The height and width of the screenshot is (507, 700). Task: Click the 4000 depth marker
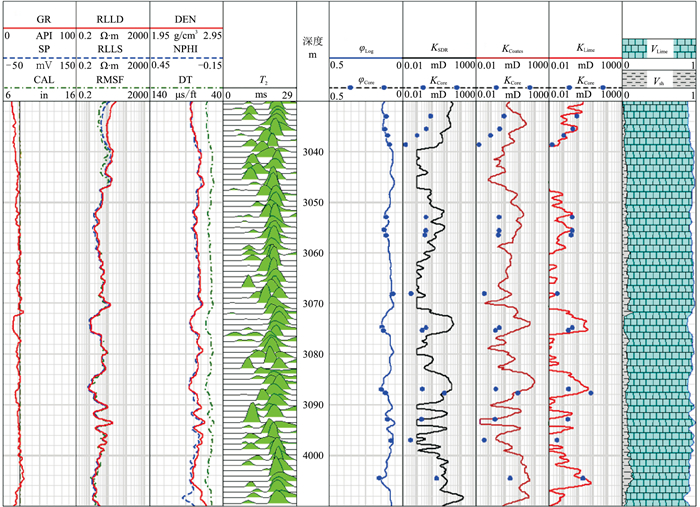pos(313,455)
